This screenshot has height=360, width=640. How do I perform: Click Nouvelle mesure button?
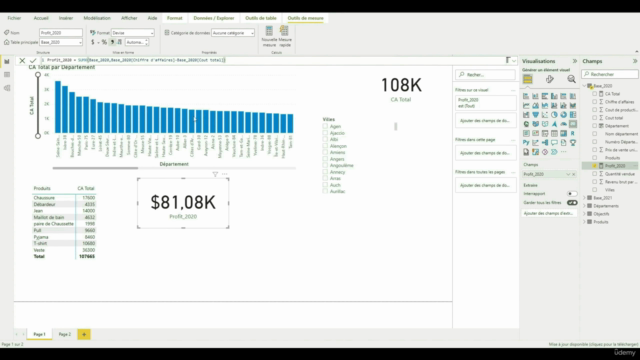coord(269,36)
